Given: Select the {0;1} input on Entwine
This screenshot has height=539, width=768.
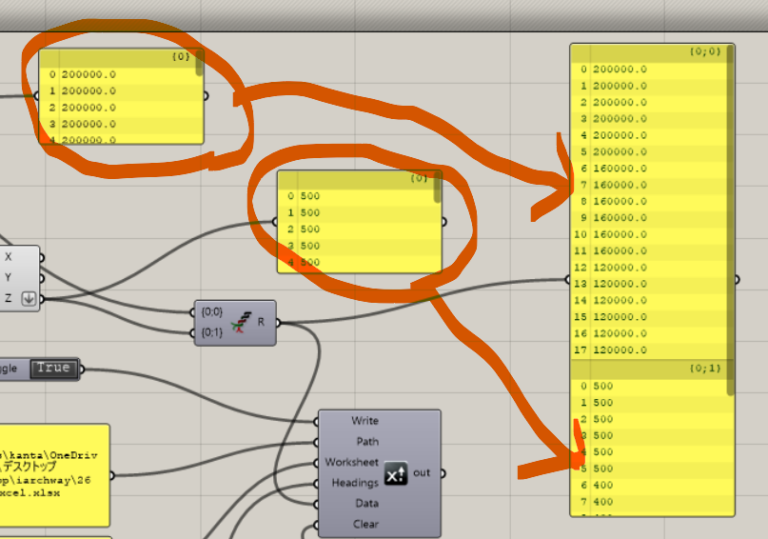Looking at the screenshot, I should pos(209,332).
